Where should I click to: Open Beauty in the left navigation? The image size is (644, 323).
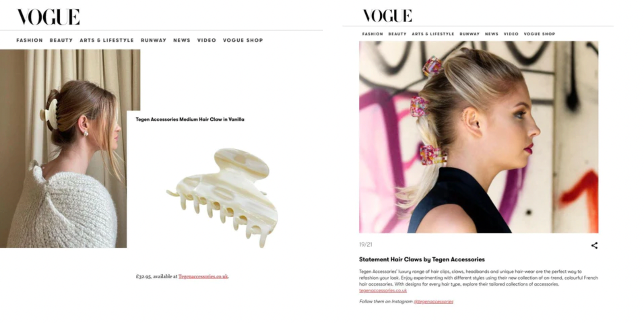[x=61, y=40]
